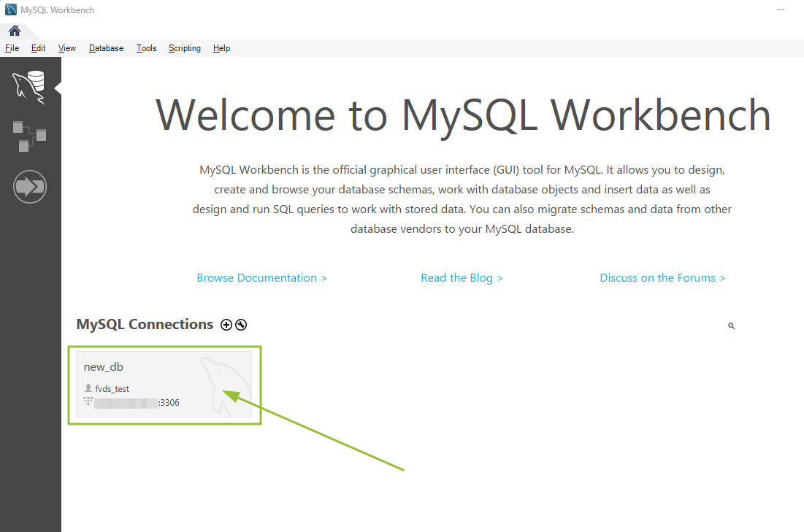Open Manage Connections via wrench icon

[x=241, y=325]
